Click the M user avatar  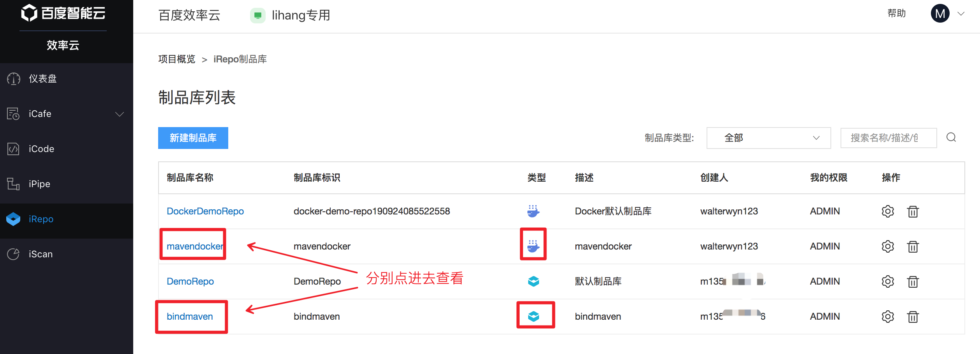click(940, 14)
